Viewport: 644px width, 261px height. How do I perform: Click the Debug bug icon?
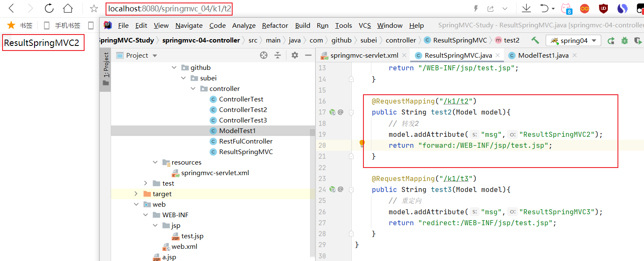(625, 41)
